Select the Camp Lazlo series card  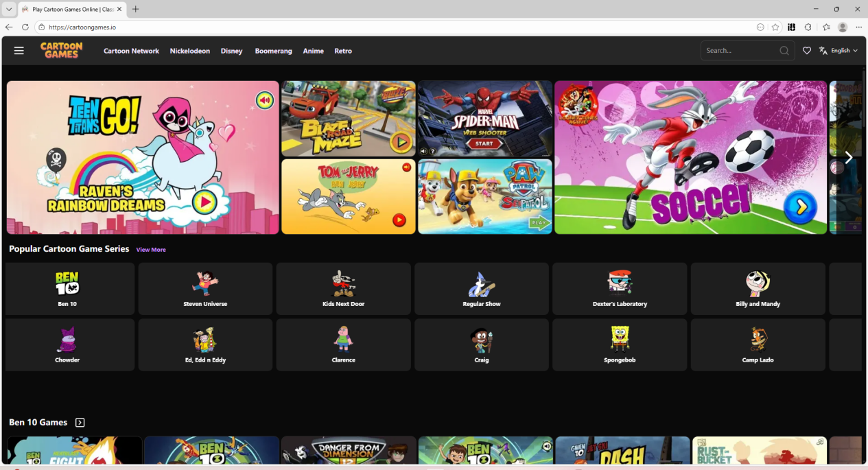[758, 345]
